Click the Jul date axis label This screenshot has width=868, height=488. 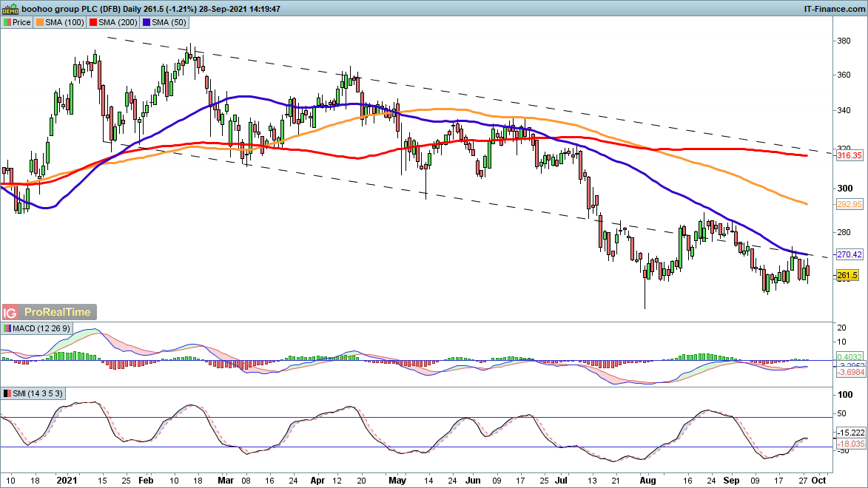(562, 481)
